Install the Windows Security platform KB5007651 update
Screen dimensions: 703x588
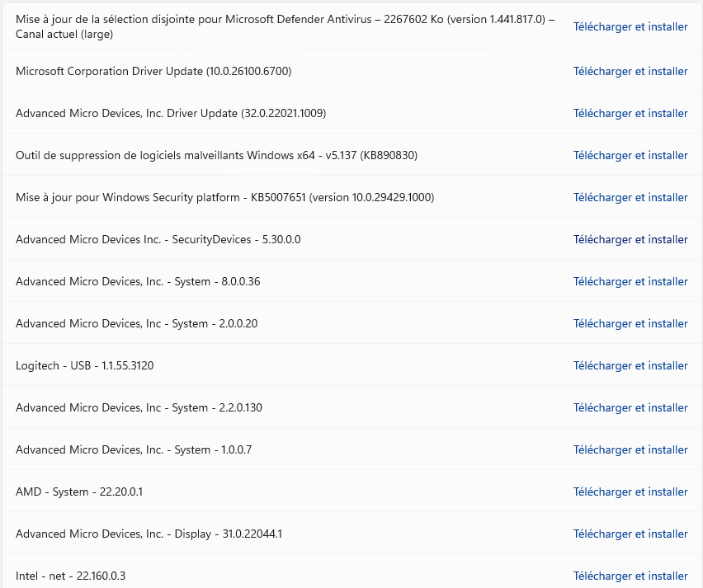point(630,197)
